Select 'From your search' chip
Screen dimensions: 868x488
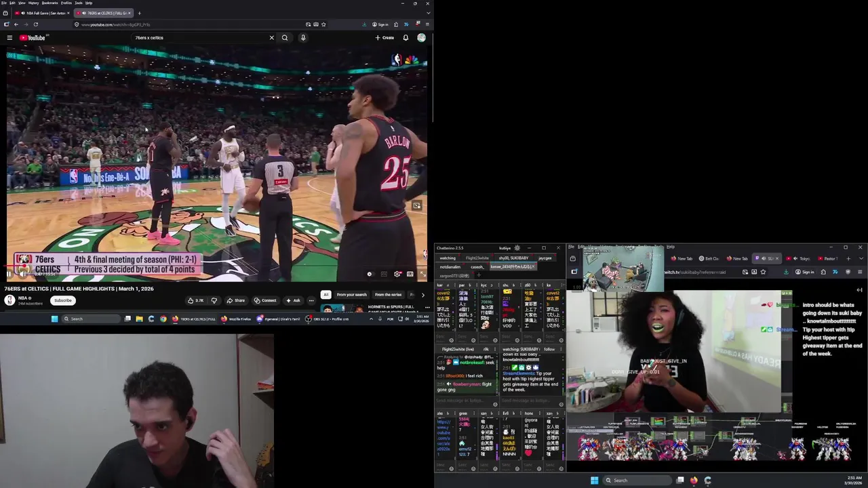pyautogui.click(x=351, y=295)
